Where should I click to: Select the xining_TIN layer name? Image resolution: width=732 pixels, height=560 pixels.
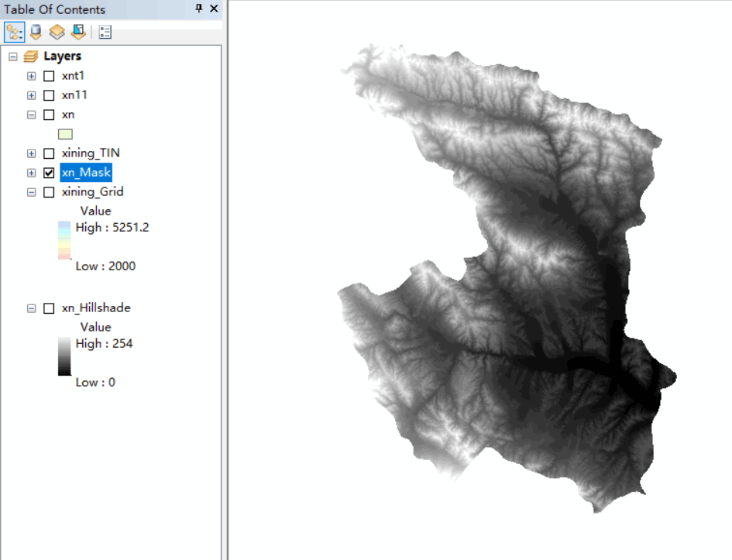click(91, 153)
